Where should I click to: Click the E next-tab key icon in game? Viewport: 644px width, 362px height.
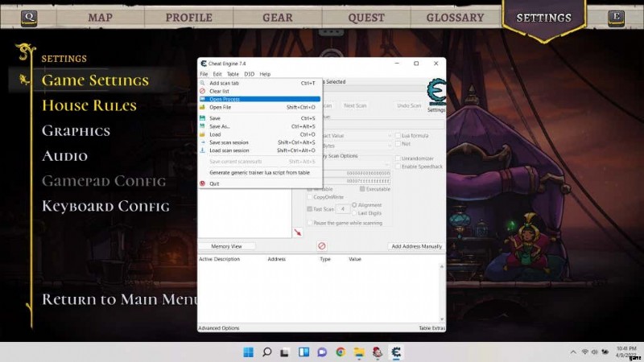click(x=616, y=18)
